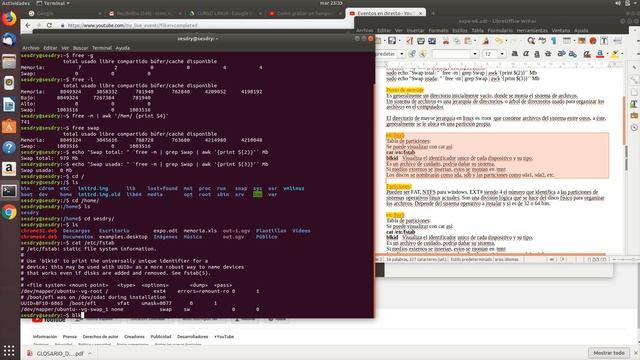
Task: Select the Terminal icon in the dock
Action: pos(9,191)
